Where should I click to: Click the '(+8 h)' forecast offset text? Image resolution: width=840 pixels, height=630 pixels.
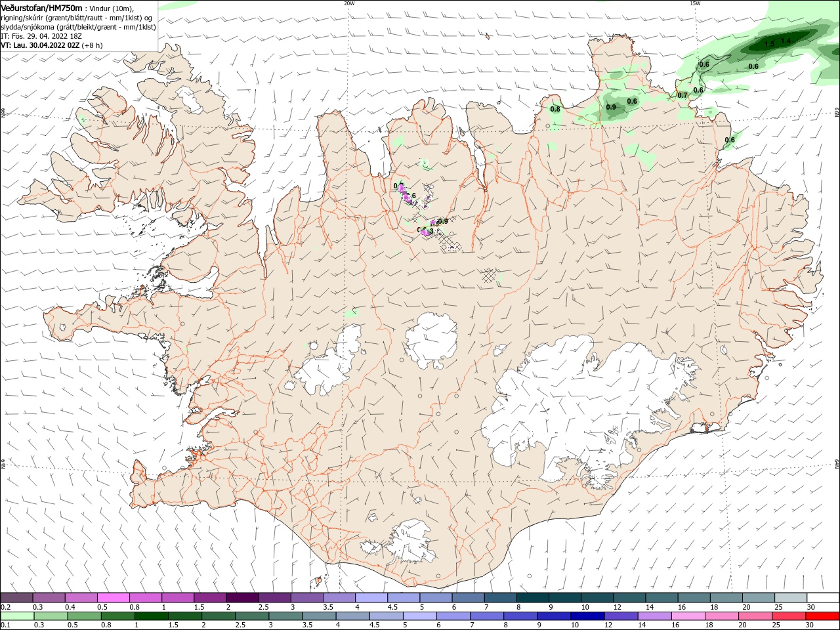[93, 45]
